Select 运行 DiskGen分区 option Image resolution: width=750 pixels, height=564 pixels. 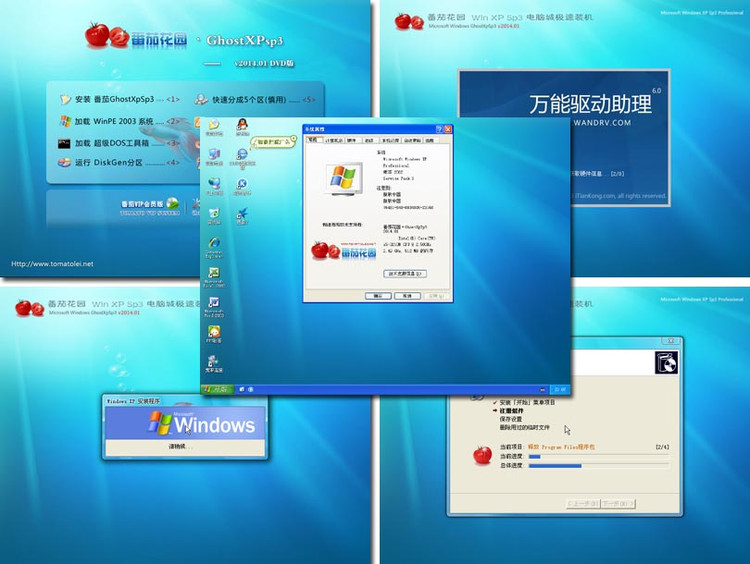pos(127,163)
